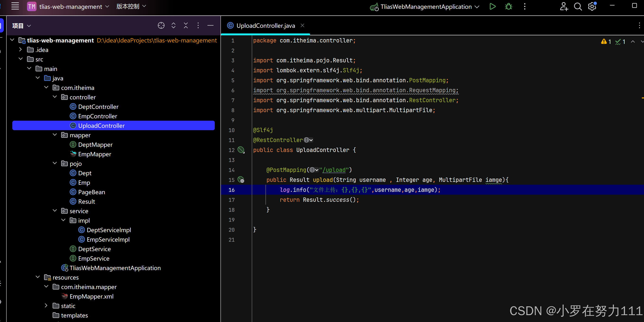Expand the .idea folder

(x=21, y=50)
